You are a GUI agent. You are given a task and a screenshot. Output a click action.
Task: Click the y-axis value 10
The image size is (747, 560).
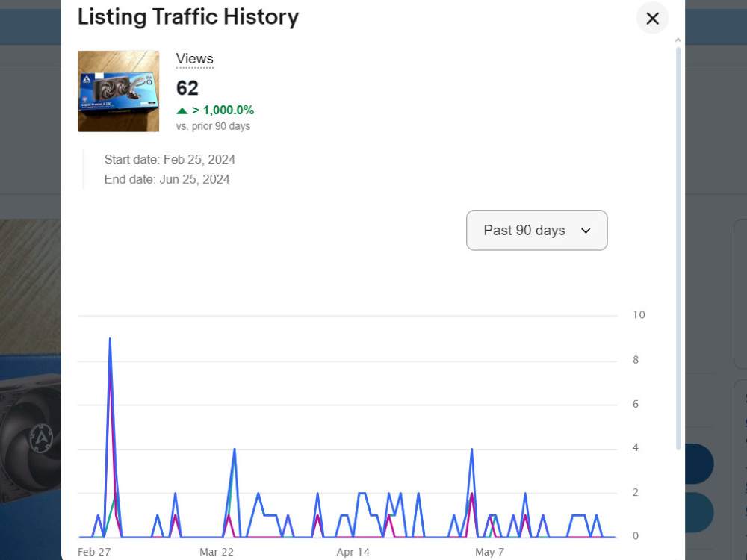[639, 315]
